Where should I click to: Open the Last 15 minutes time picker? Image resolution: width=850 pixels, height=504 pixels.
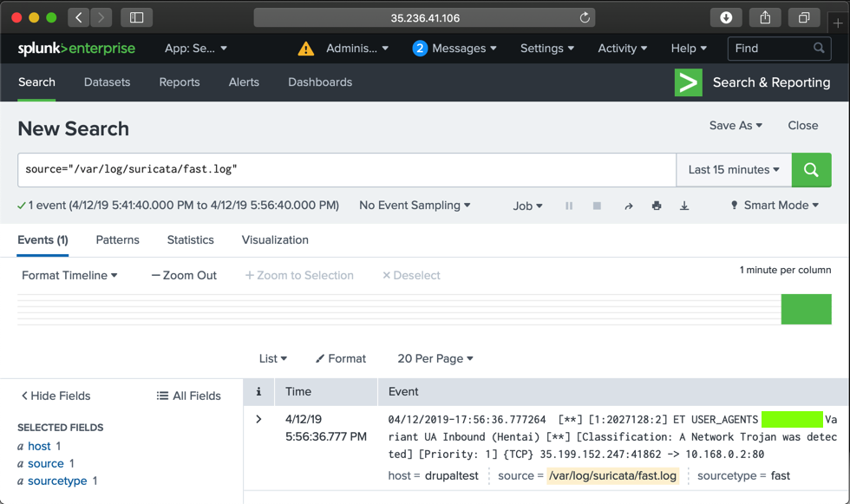click(734, 170)
